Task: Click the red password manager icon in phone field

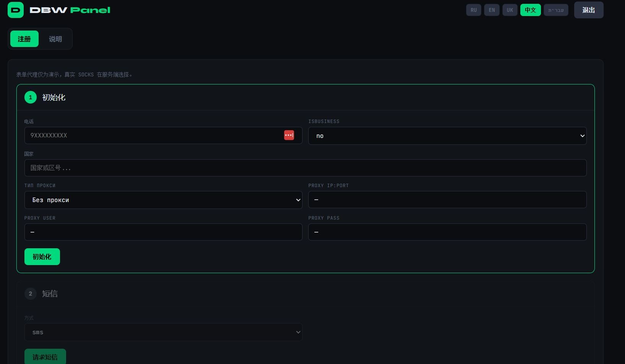Action: click(289, 135)
